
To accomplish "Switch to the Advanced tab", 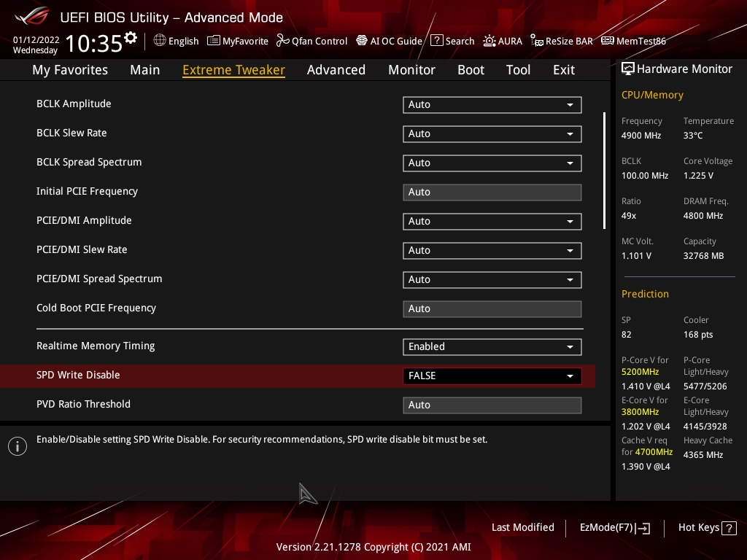I will [336, 70].
